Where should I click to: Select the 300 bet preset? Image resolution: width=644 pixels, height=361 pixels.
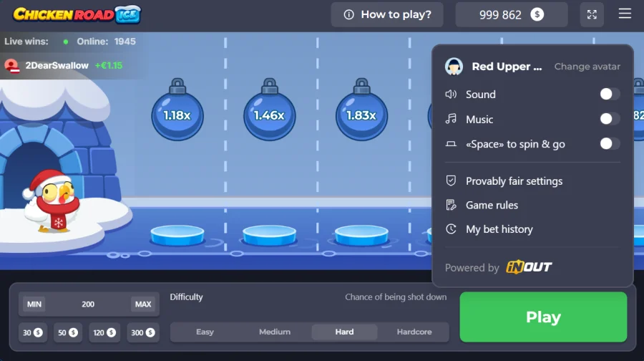(x=142, y=332)
